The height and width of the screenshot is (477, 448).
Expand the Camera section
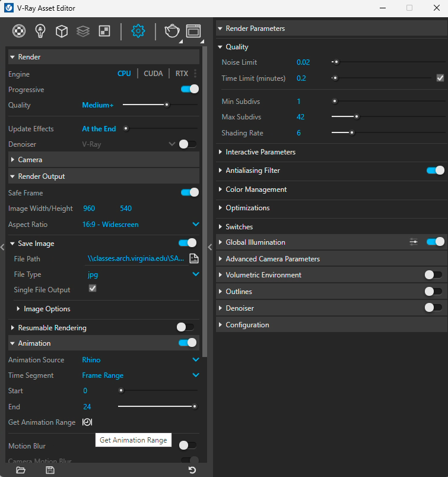30,160
